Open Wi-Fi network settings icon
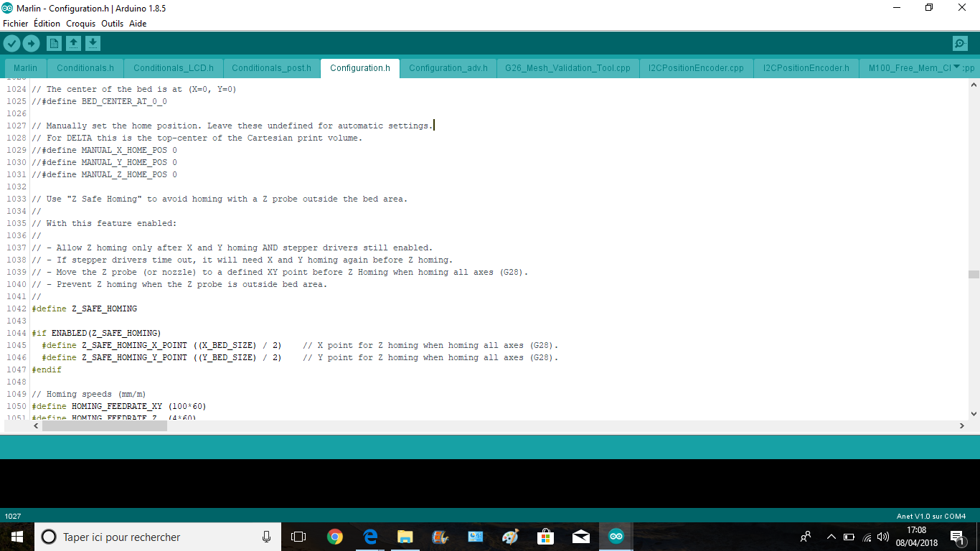The height and width of the screenshot is (551, 980). pos(867,537)
